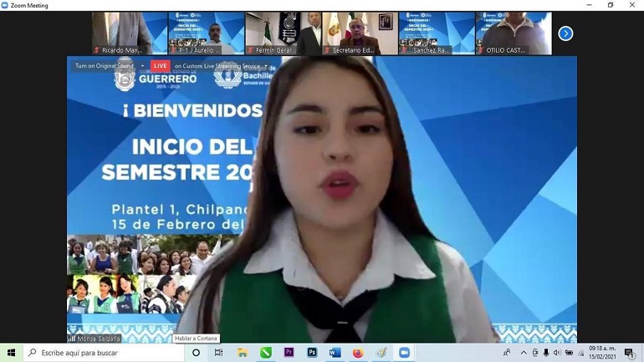Click the Escribe aquí para buscar search box
The width and height of the screenshot is (644, 362).
103,353
